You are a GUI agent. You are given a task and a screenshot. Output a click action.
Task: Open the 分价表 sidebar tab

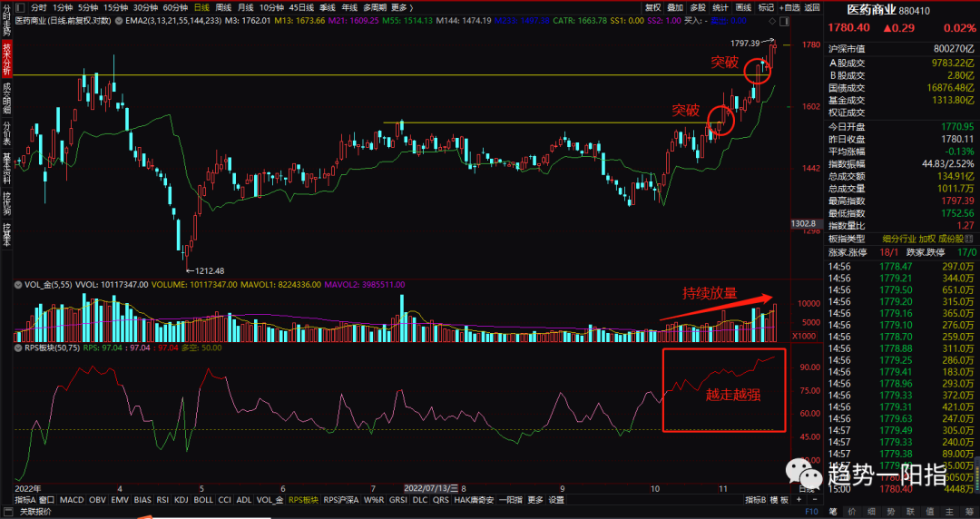pos(7,133)
